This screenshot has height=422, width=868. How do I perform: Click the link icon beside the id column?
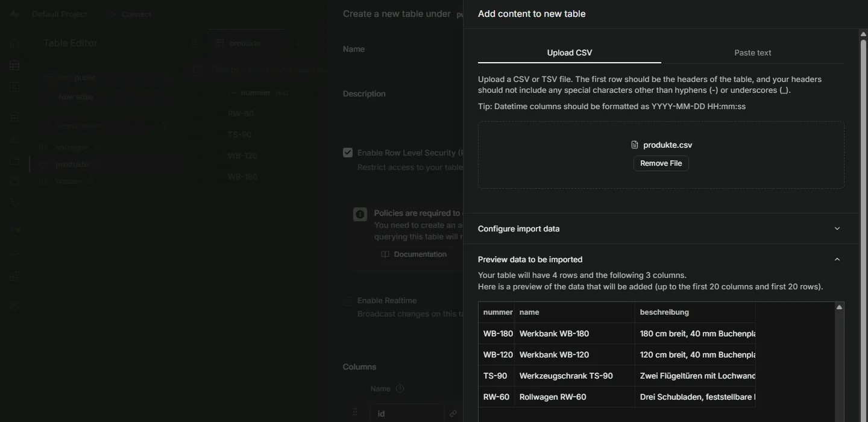click(453, 414)
